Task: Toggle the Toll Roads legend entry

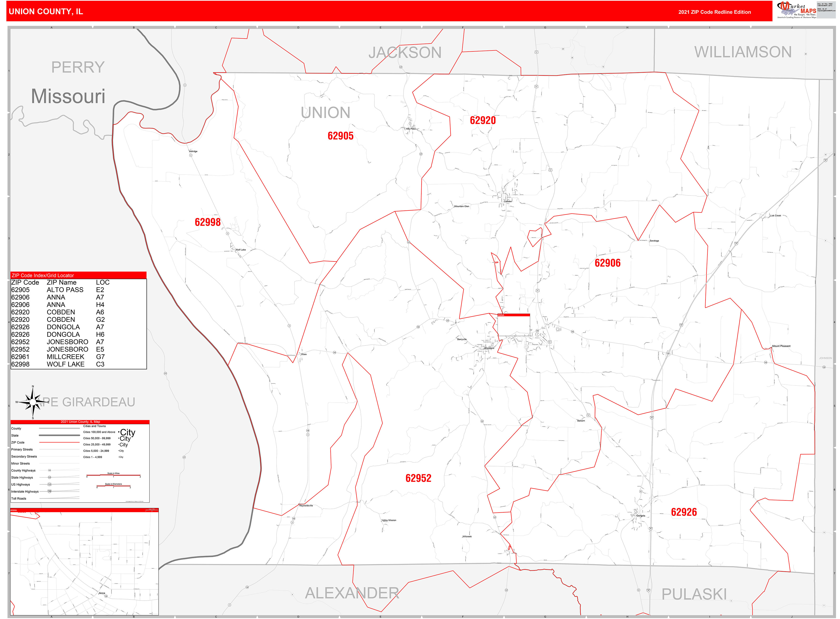Action: [18, 499]
